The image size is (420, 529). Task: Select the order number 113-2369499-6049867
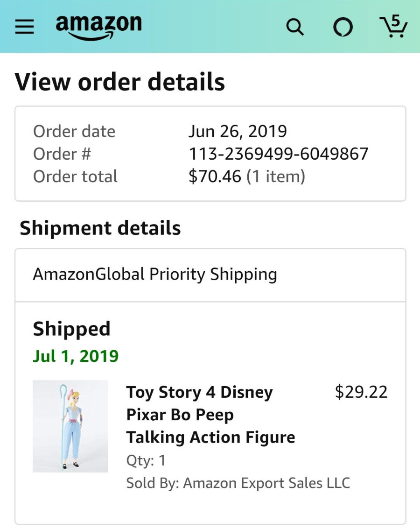(278, 154)
